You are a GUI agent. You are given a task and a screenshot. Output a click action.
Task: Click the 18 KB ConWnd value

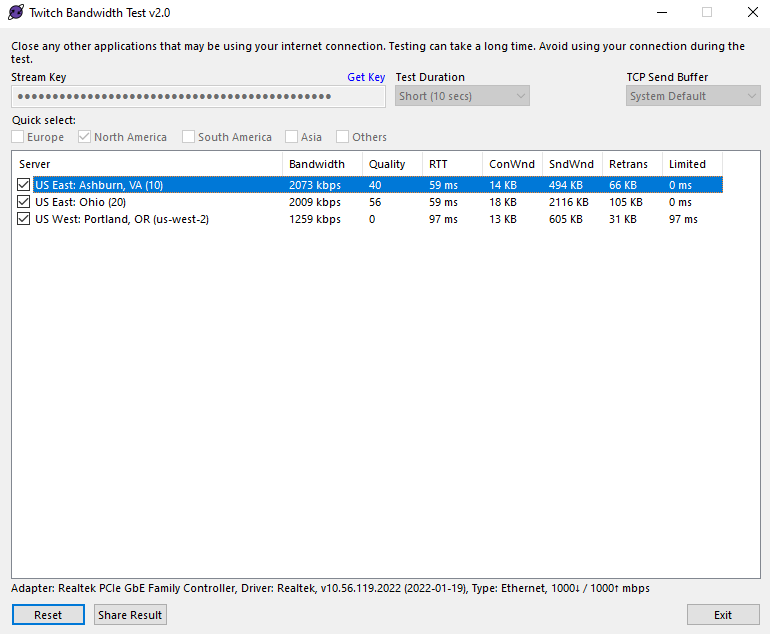[x=503, y=202]
